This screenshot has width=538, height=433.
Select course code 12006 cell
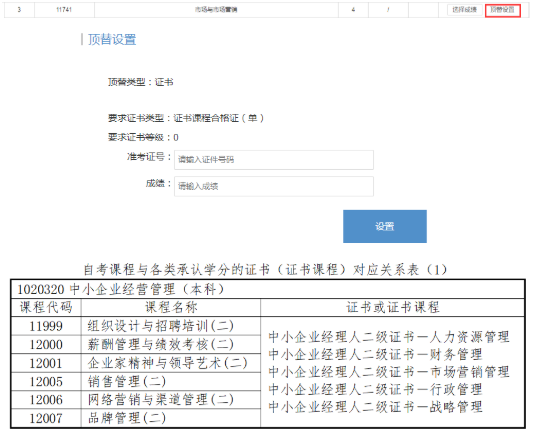click(46, 400)
